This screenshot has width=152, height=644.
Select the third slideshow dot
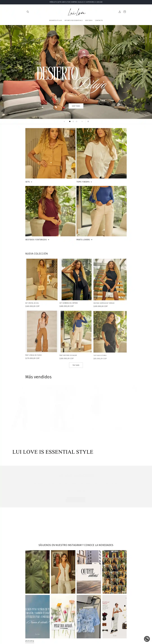(x=76, y=122)
